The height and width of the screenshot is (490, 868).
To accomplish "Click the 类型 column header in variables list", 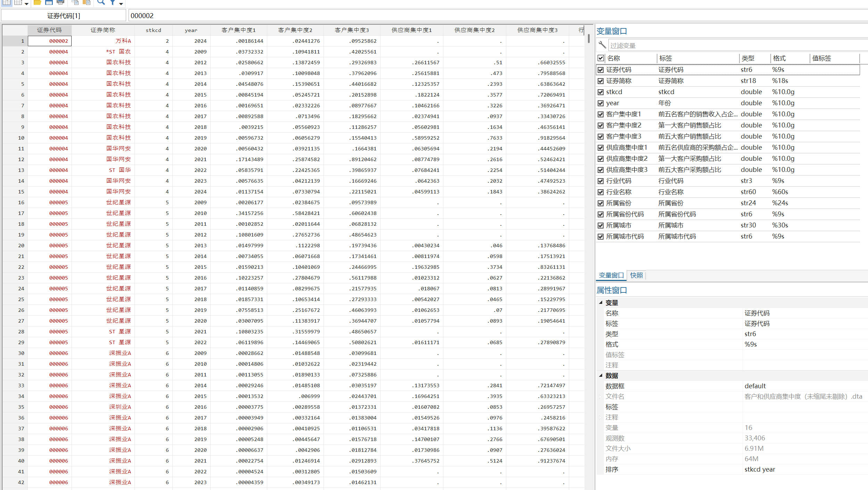I will tap(748, 58).
